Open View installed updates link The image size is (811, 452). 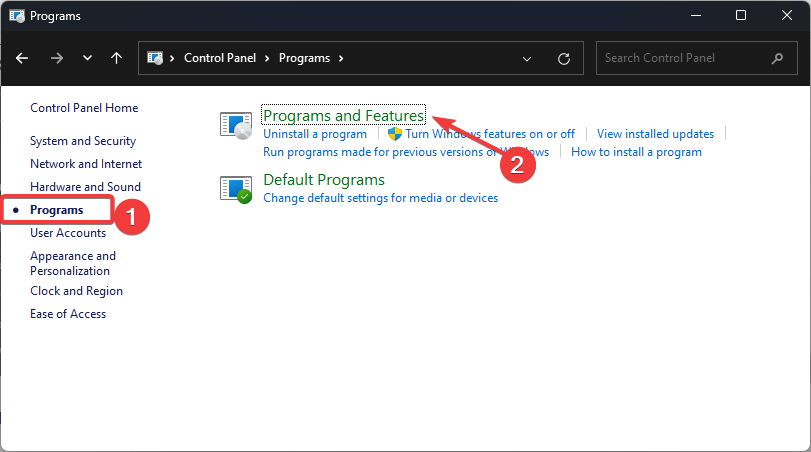[x=655, y=134]
